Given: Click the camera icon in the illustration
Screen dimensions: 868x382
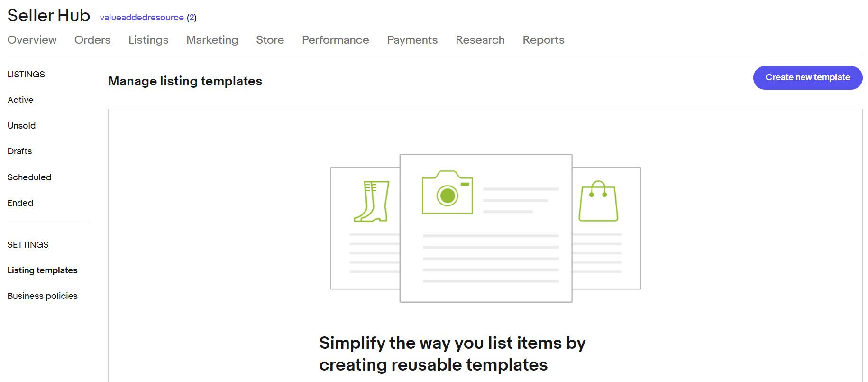Looking at the screenshot, I should point(447,193).
